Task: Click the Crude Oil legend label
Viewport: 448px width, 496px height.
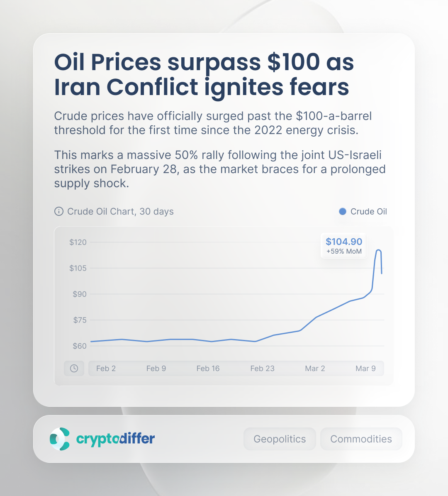Action: [x=368, y=211]
